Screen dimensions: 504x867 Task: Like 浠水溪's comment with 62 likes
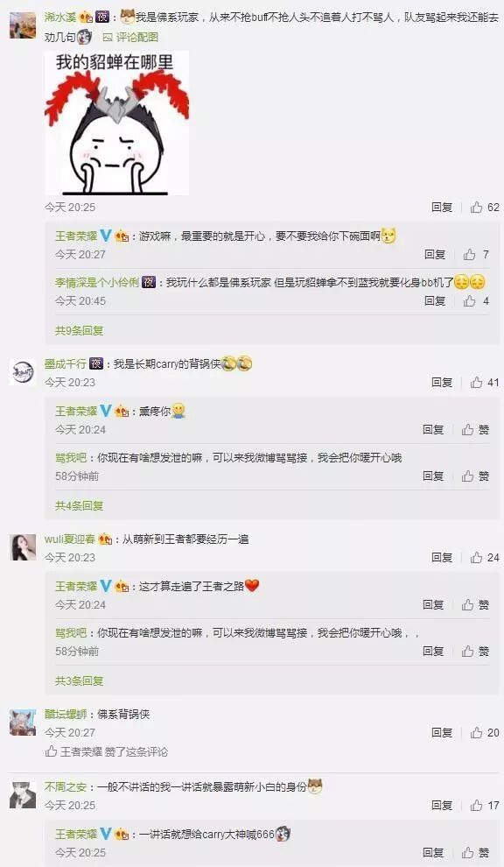(x=485, y=208)
